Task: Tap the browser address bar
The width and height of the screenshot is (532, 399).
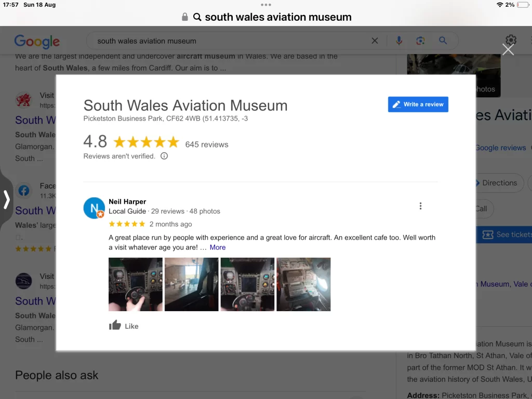Action: coord(266,17)
